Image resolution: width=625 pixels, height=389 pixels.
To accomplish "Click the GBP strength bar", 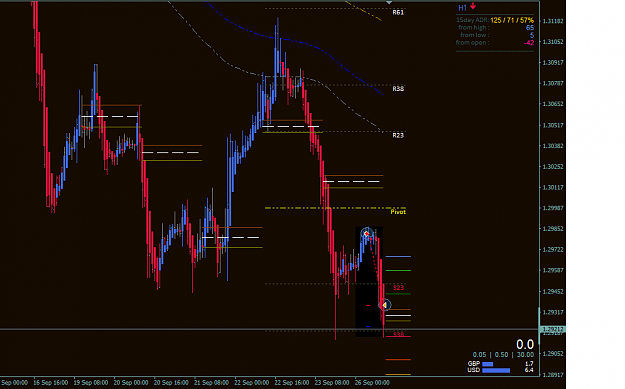I will [487, 364].
